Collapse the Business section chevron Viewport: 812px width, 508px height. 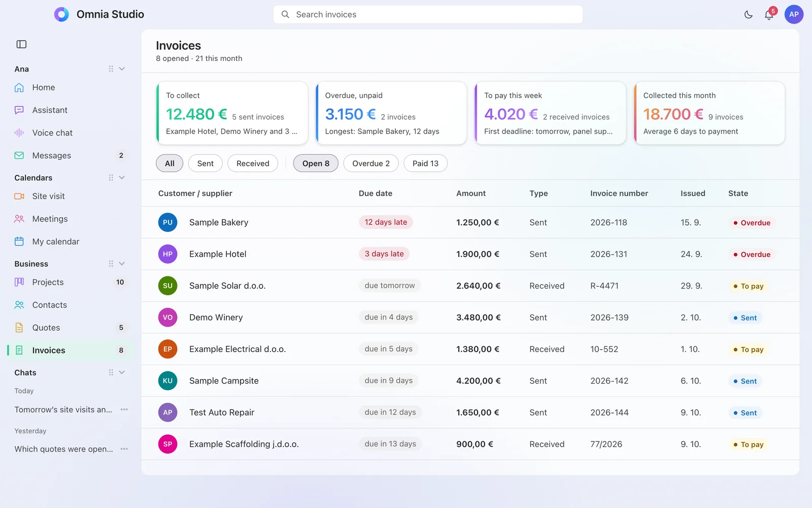click(x=122, y=264)
